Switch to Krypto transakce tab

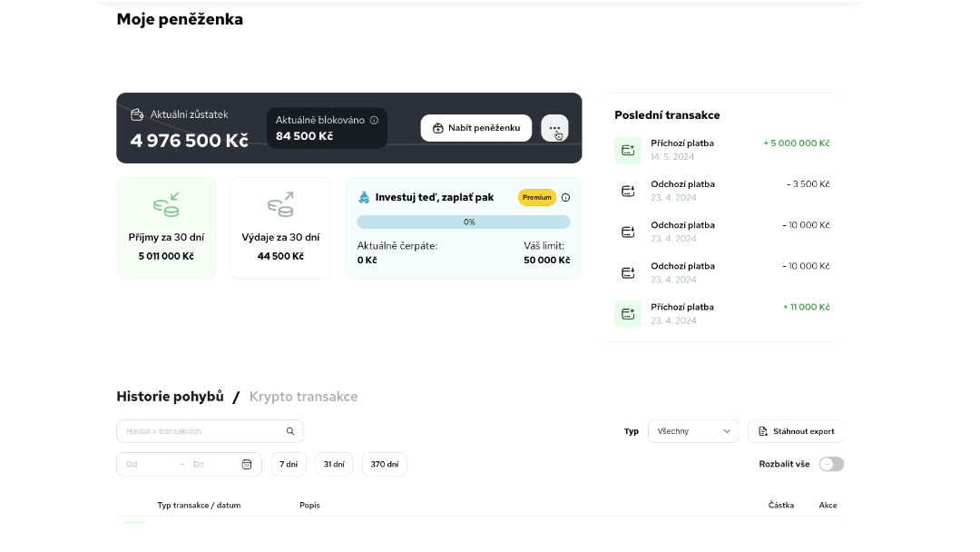point(303,397)
